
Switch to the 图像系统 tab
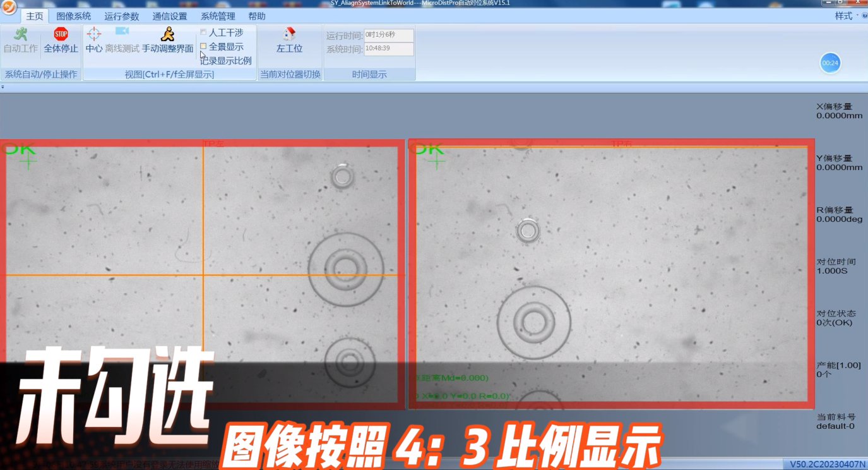[x=73, y=16]
